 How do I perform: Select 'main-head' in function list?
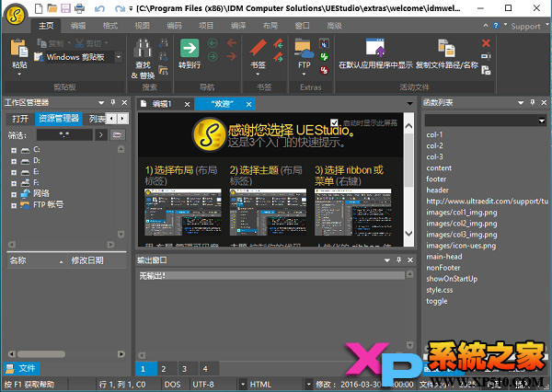444,257
